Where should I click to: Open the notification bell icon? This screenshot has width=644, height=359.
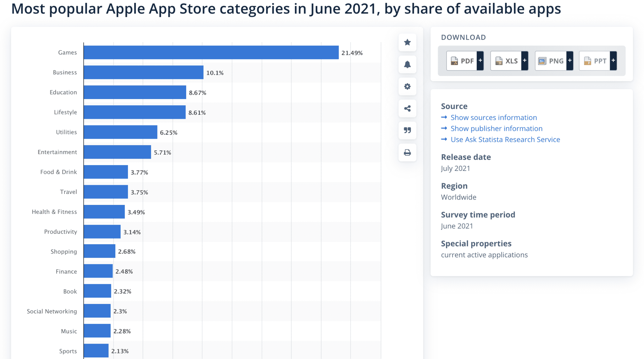tap(407, 64)
